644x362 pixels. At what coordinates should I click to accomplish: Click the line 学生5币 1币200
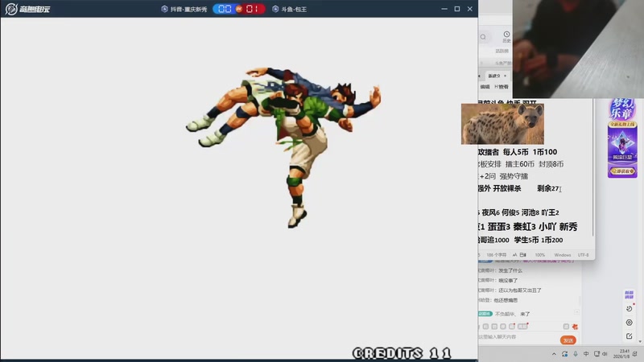(x=539, y=240)
